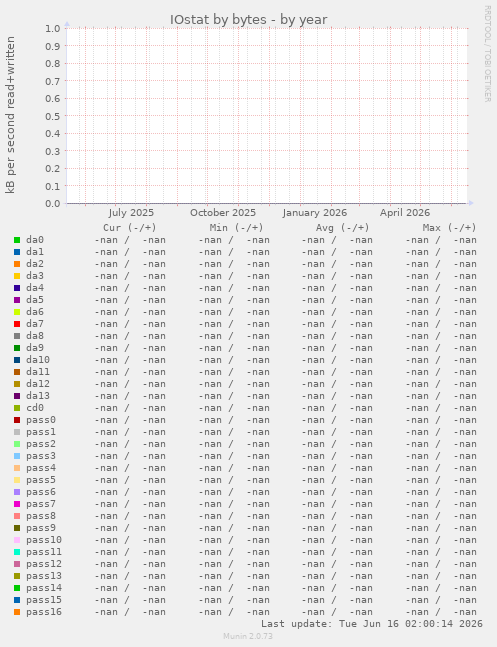Viewport: 497px width, 647px height.
Task: Click the da1 blue legend swatch
Action: tap(17, 252)
